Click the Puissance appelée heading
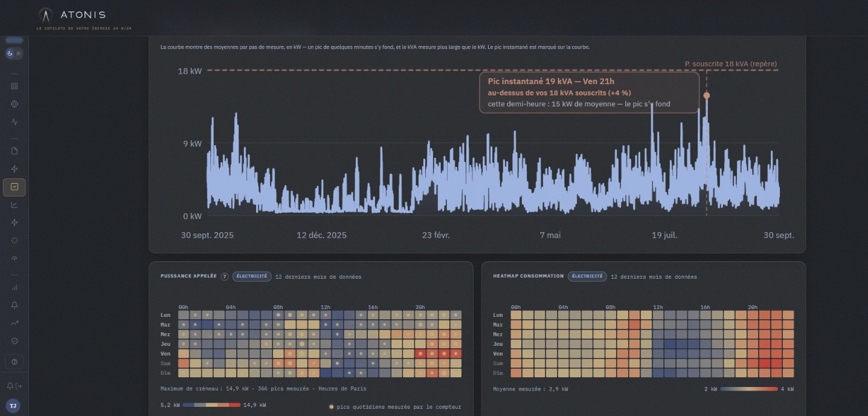The image size is (868, 416). pos(188,276)
